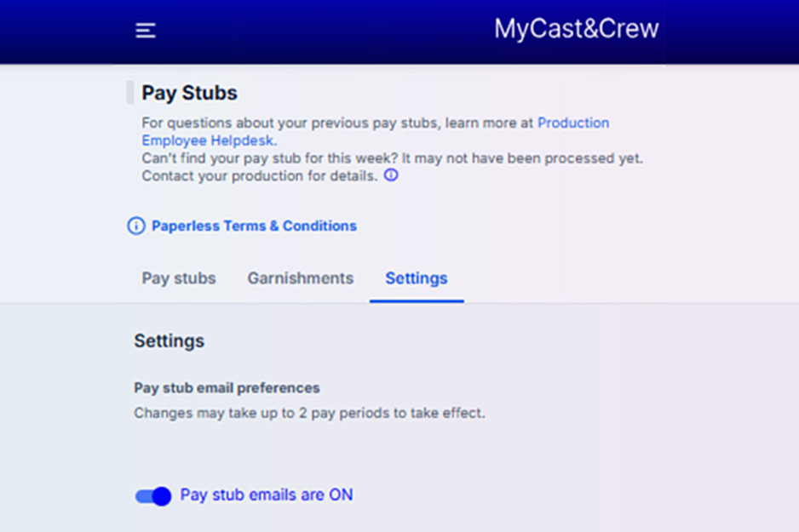Select the Settings tab
The image size is (799, 532).
point(416,278)
